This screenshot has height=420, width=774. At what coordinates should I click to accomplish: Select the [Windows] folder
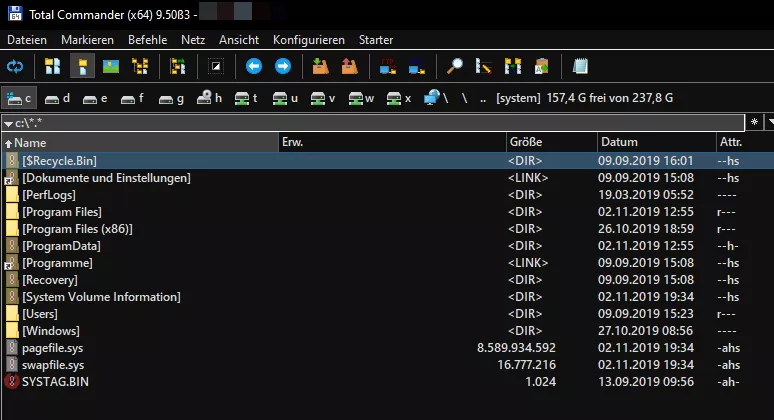[x=388, y=331]
